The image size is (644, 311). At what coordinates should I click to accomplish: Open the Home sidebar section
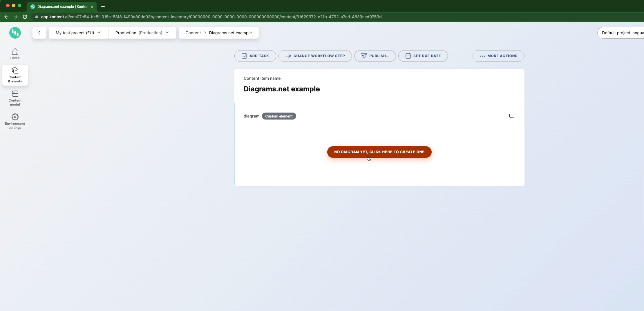(x=15, y=54)
